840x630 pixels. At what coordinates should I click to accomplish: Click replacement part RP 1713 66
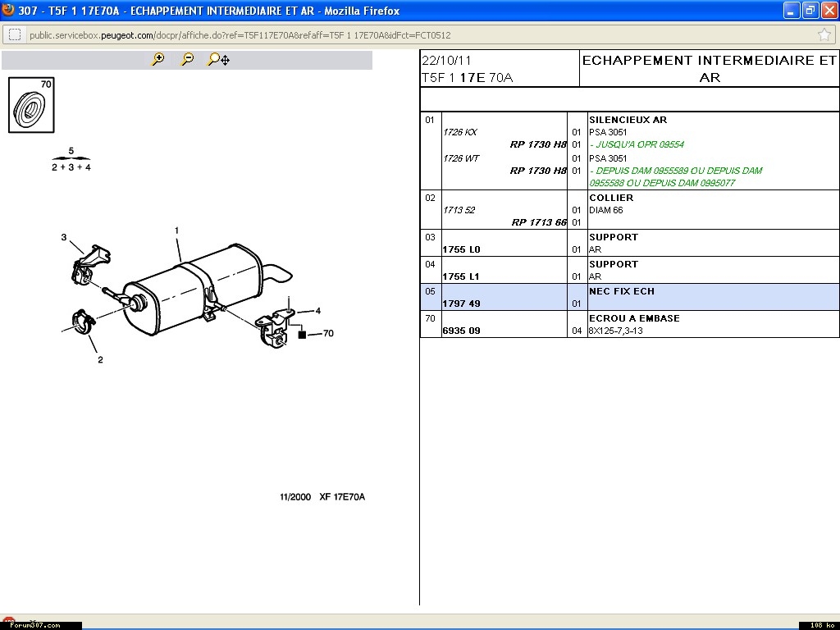pos(538,222)
